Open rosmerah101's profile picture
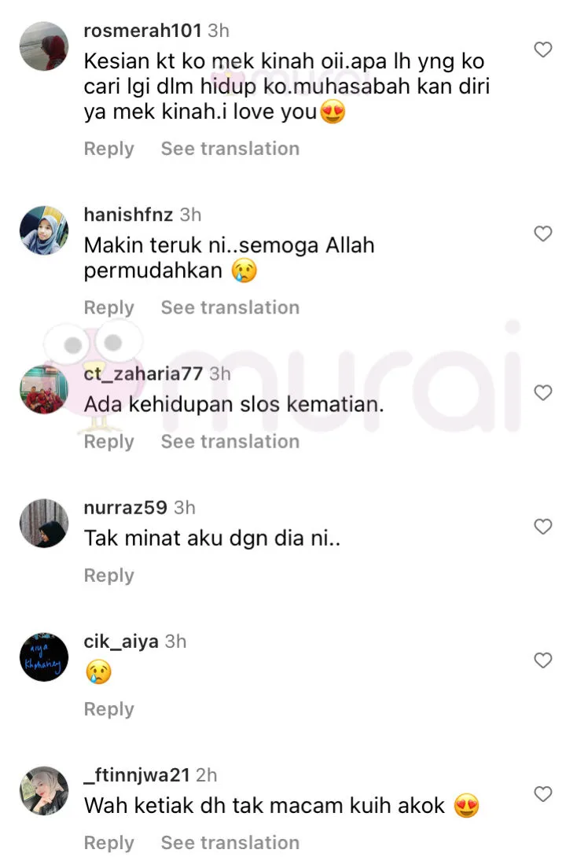This screenshot has height=868, width=588. [x=44, y=46]
